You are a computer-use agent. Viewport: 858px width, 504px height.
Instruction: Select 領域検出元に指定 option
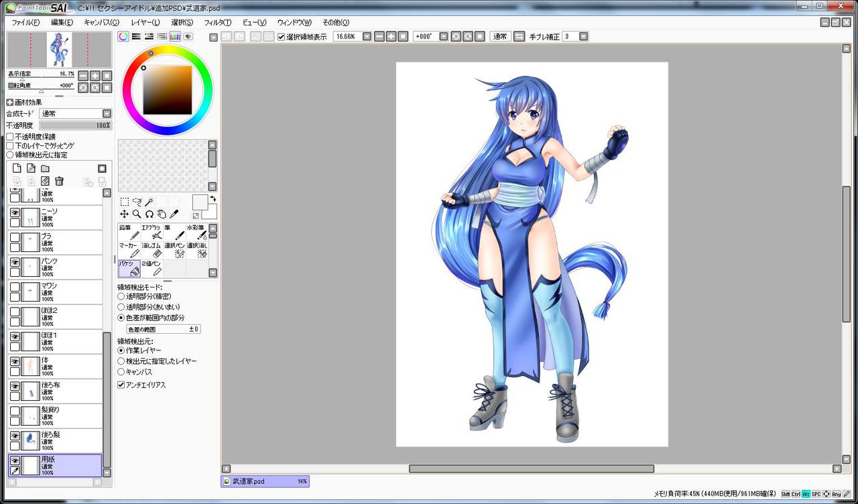click(10, 155)
